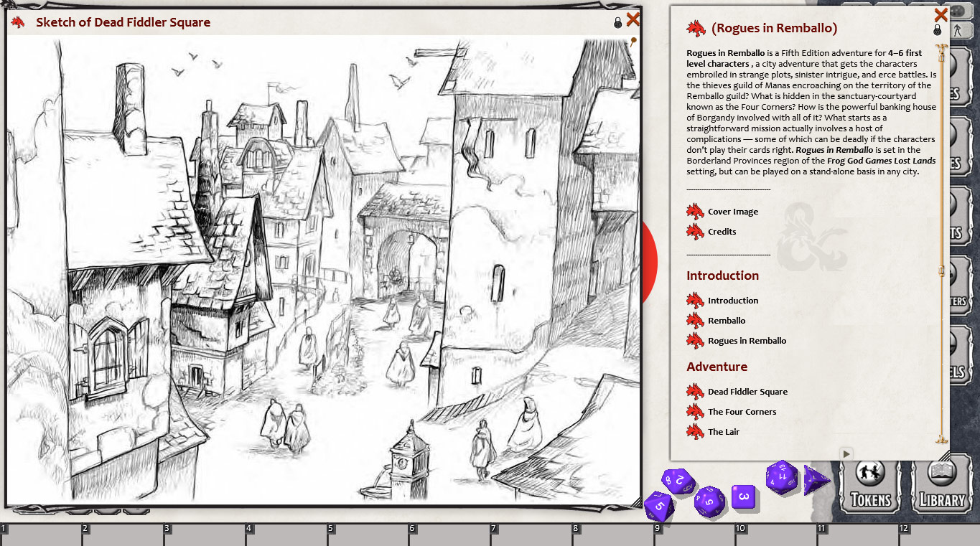Click the dragon icon next to The Lair
The width and height of the screenshot is (980, 546).
click(695, 432)
